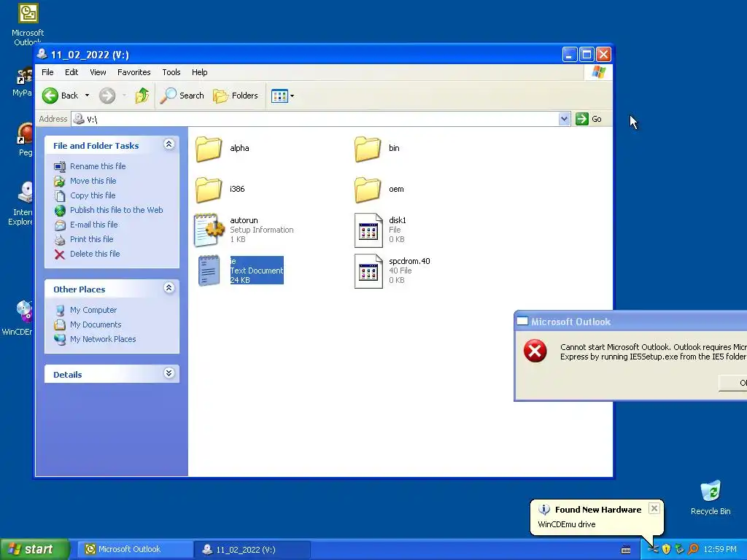Screen dimensions: 747x560
Task: Go back using the Back arrow
Action: 60,96
